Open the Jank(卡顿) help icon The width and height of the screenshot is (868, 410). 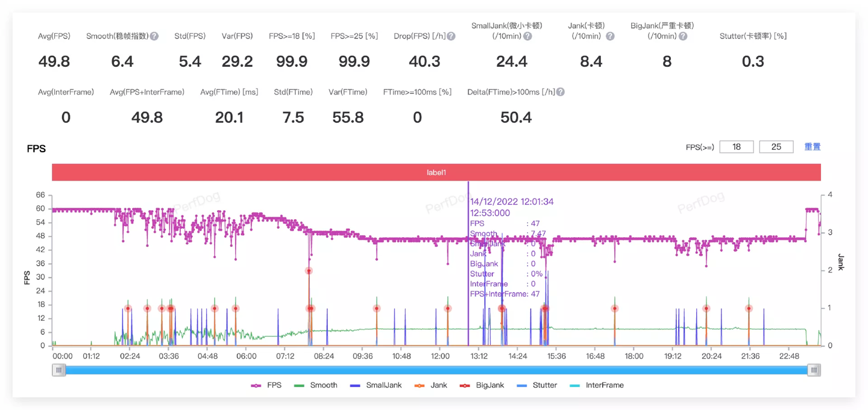tap(610, 36)
